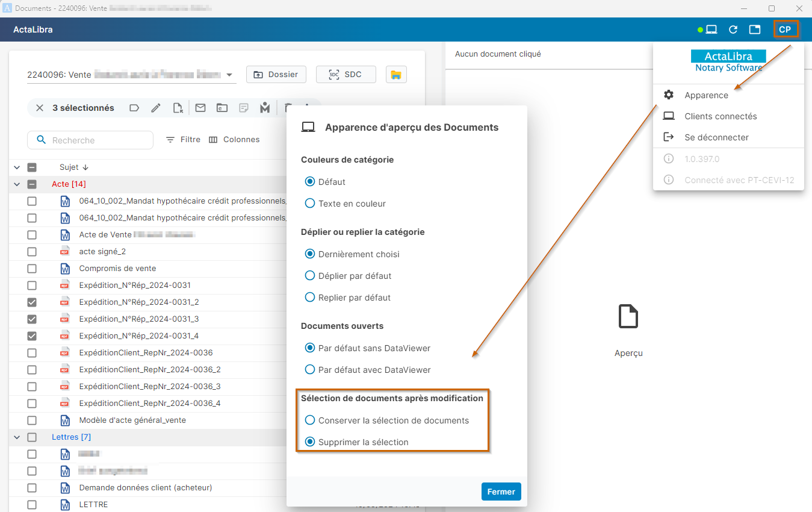This screenshot has height=512, width=812.
Task: Click the e-folder icon in selection toolbar
Action: pos(222,108)
